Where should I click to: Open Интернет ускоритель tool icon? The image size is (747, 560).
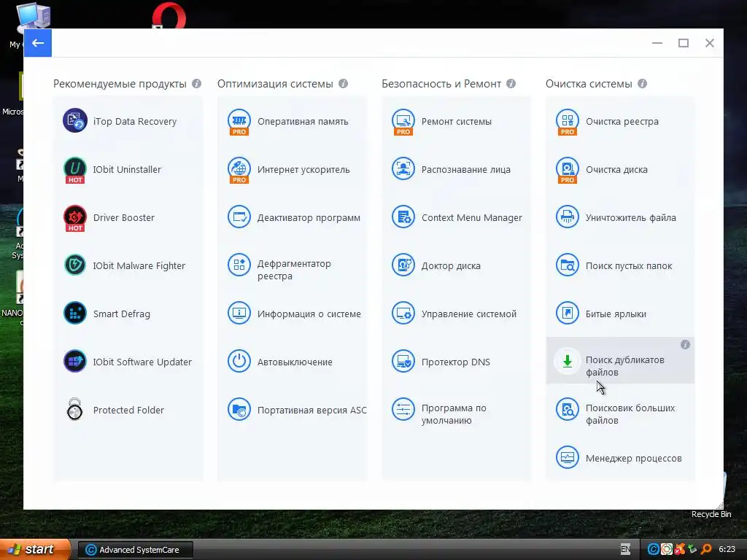(x=239, y=169)
